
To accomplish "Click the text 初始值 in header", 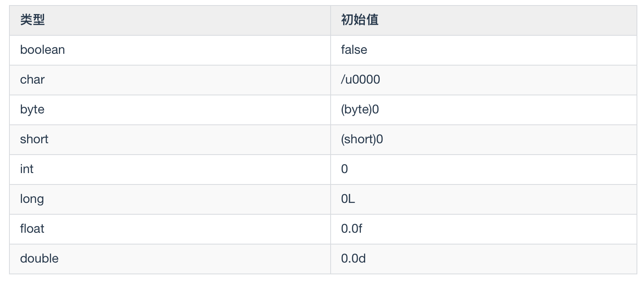I will click(359, 20).
